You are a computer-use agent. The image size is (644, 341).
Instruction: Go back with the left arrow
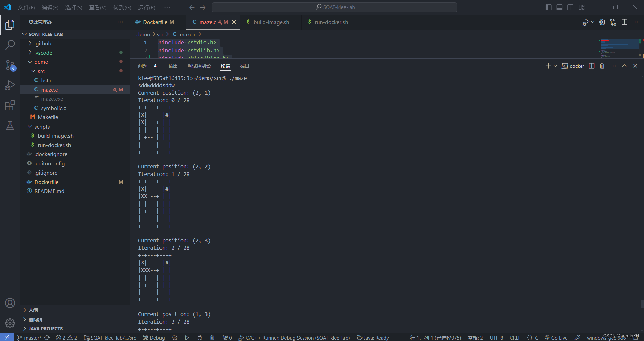pyautogui.click(x=192, y=7)
